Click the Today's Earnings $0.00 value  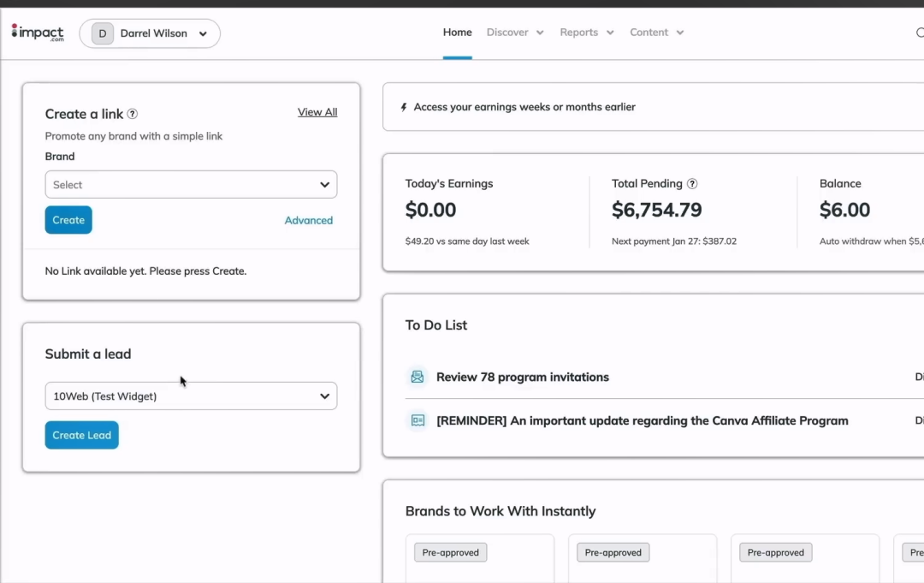430,210
